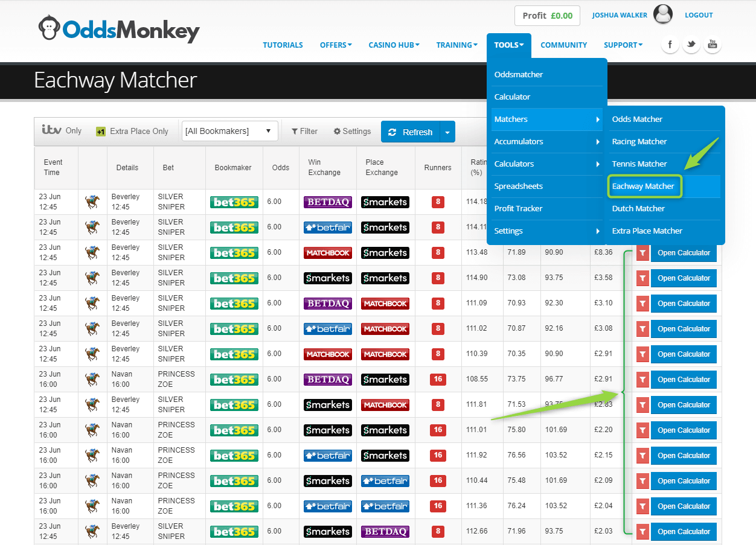Open the YouTube social icon

tap(713, 45)
